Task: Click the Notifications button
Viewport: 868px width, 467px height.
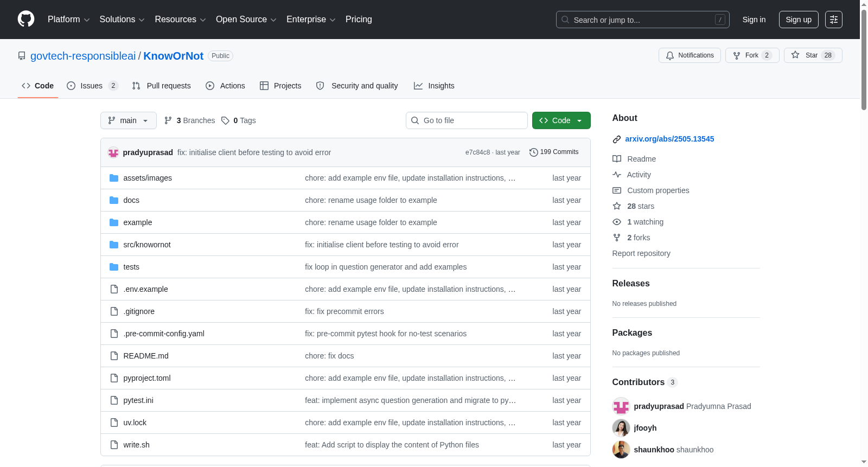Action: pos(690,55)
